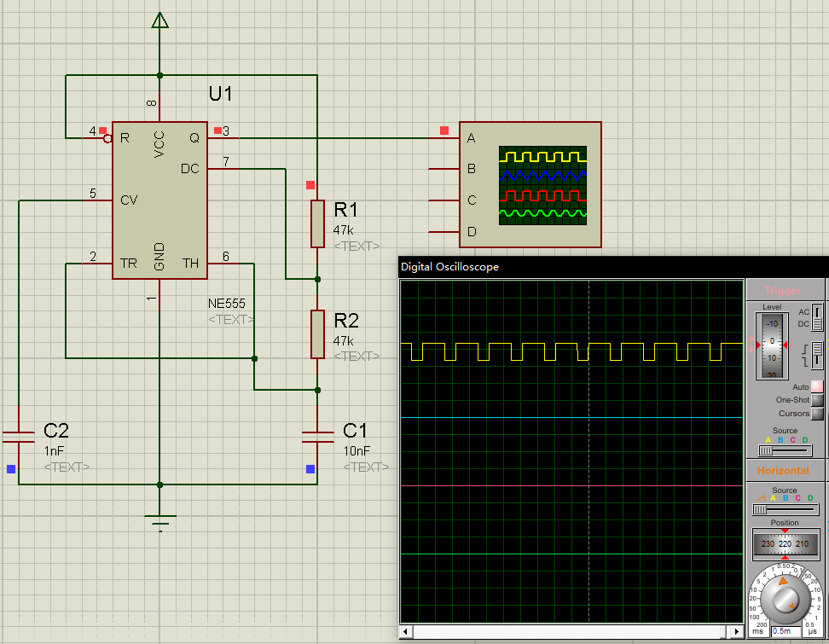Pick the C1 10nF capacitor symbol
The height and width of the screenshot is (644, 829).
[x=317, y=437]
